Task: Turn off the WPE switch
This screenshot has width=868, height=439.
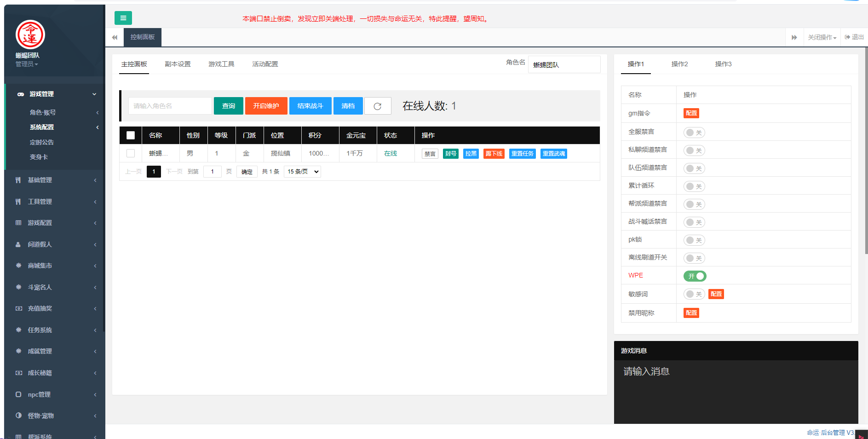Action: pos(695,276)
